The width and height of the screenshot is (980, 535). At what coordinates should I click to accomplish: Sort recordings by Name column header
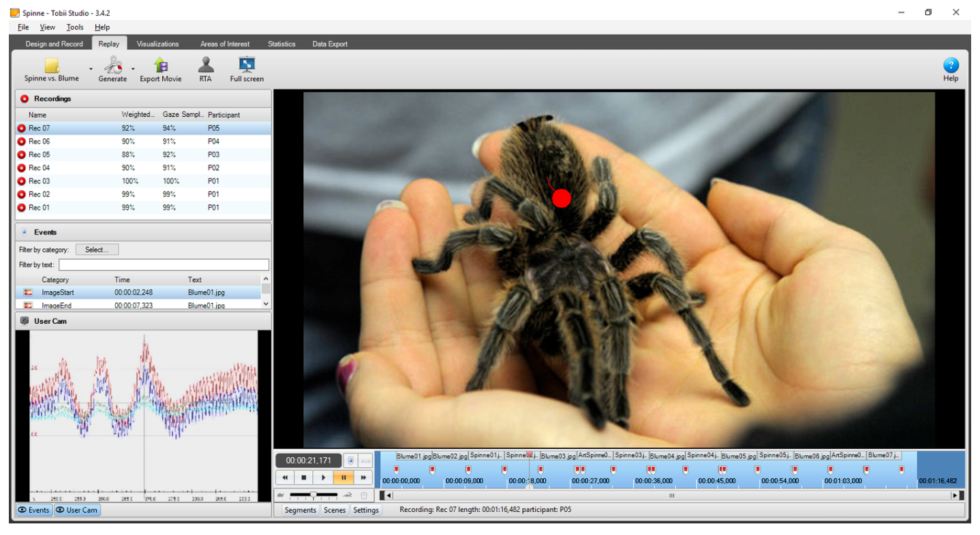click(x=37, y=115)
